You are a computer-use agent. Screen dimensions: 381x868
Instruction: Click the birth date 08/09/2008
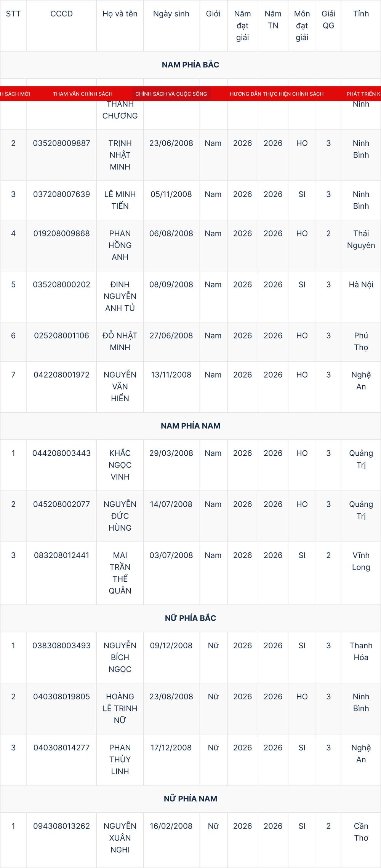[171, 284]
